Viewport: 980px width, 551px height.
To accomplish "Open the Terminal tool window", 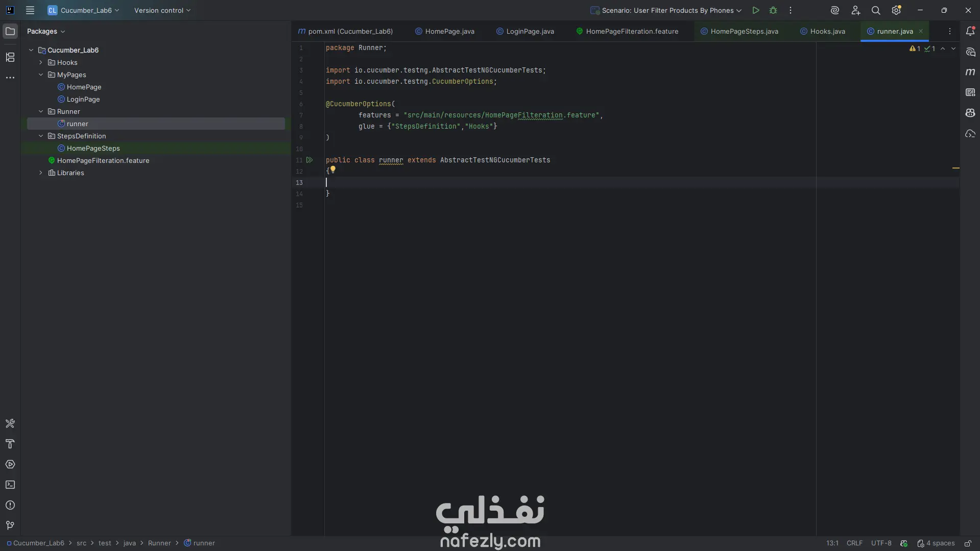I will [10, 485].
